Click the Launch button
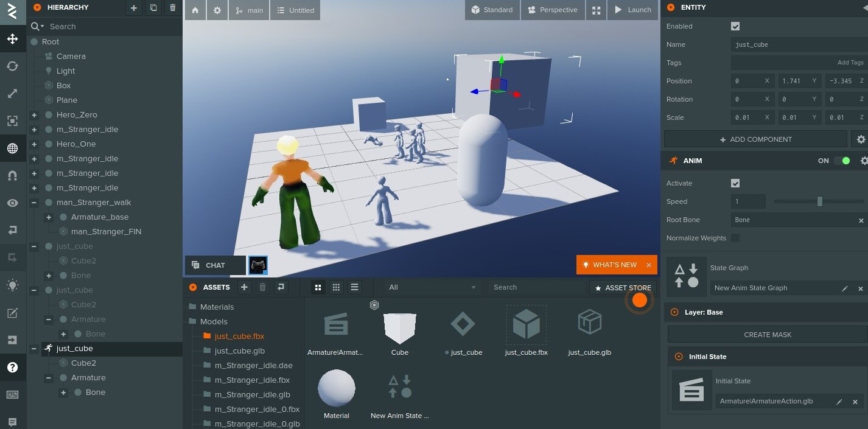Screen dimensions: 868x429 click(x=633, y=10)
